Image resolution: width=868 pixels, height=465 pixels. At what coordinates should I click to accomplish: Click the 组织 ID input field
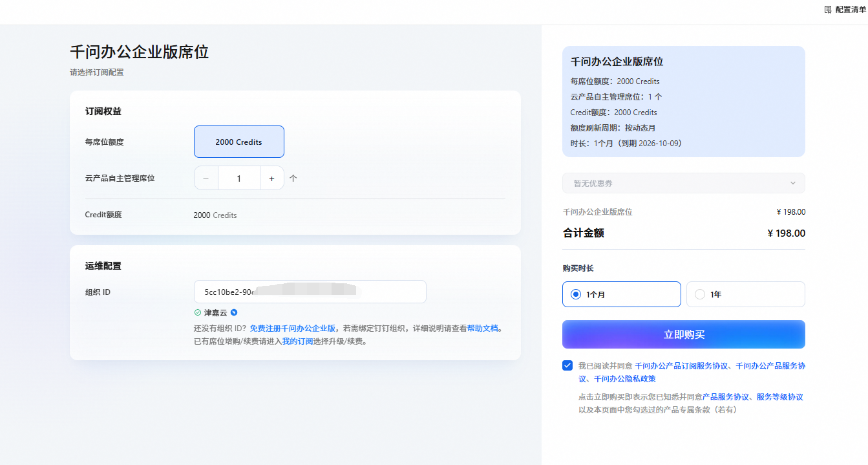click(310, 292)
